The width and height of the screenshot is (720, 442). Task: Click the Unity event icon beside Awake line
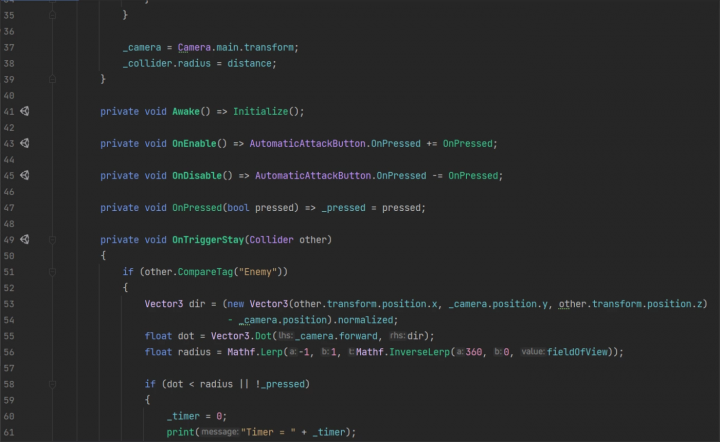[x=25, y=111]
